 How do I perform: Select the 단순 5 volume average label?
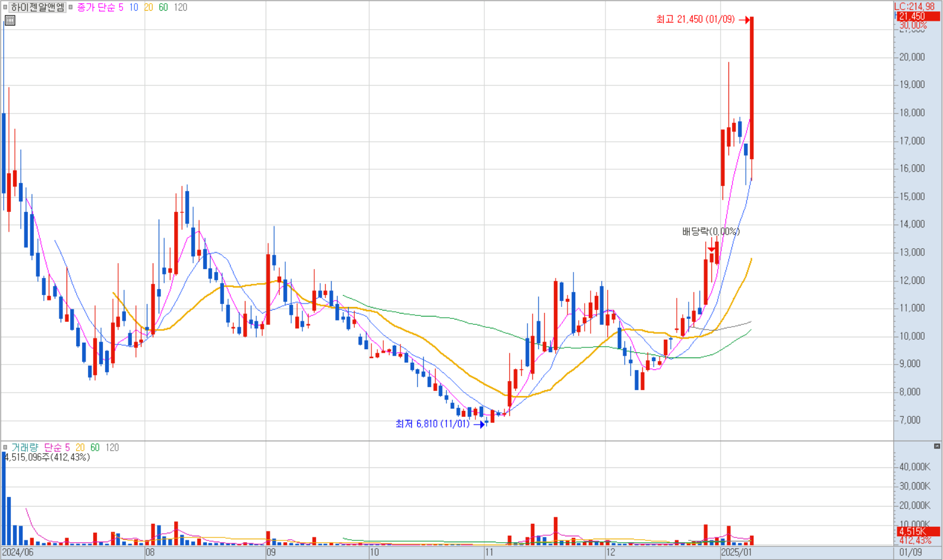pyautogui.click(x=57, y=447)
